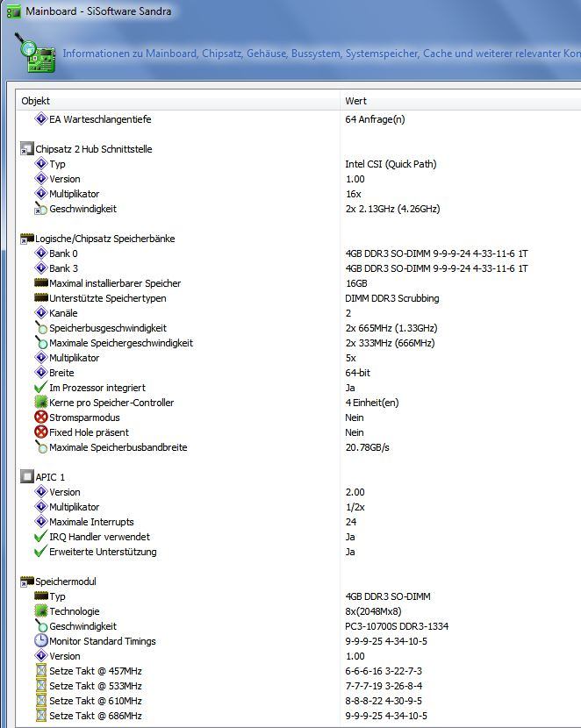The width and height of the screenshot is (581, 728).
Task: Click the value 16GB
Action: (x=356, y=283)
